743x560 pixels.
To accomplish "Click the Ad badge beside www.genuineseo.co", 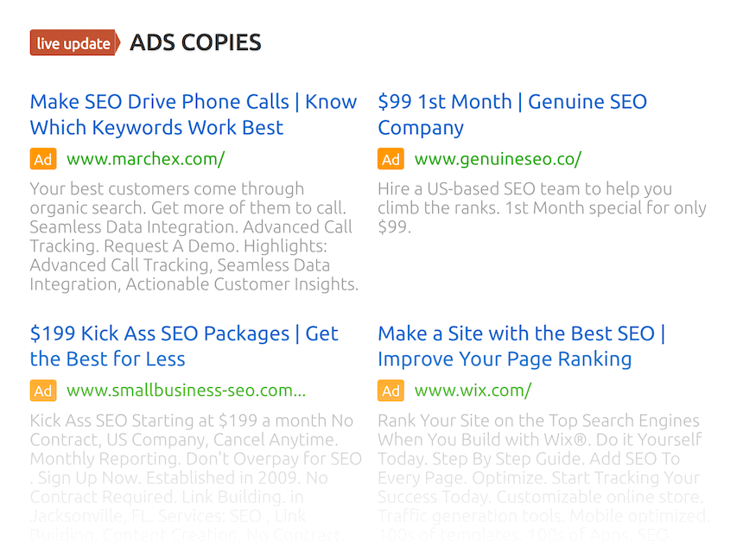I will pyautogui.click(x=391, y=159).
